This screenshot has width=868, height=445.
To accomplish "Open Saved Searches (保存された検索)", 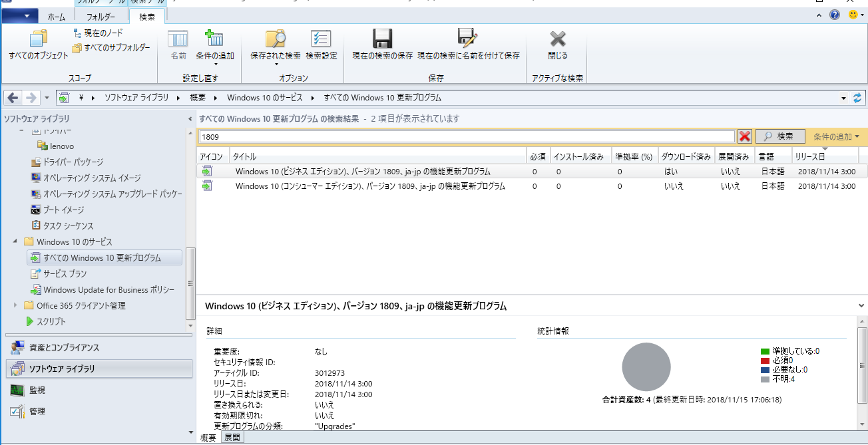I will tap(275, 46).
